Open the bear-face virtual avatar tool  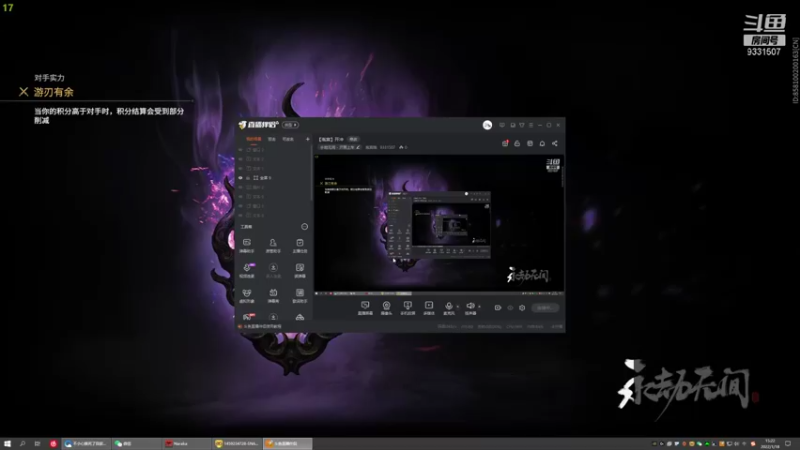point(246,295)
